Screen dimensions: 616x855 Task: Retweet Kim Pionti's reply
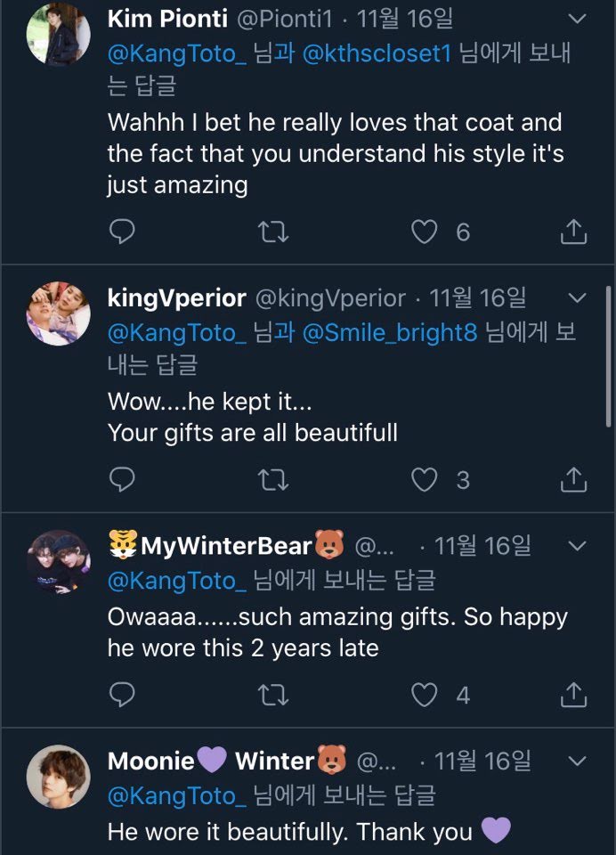(x=272, y=232)
